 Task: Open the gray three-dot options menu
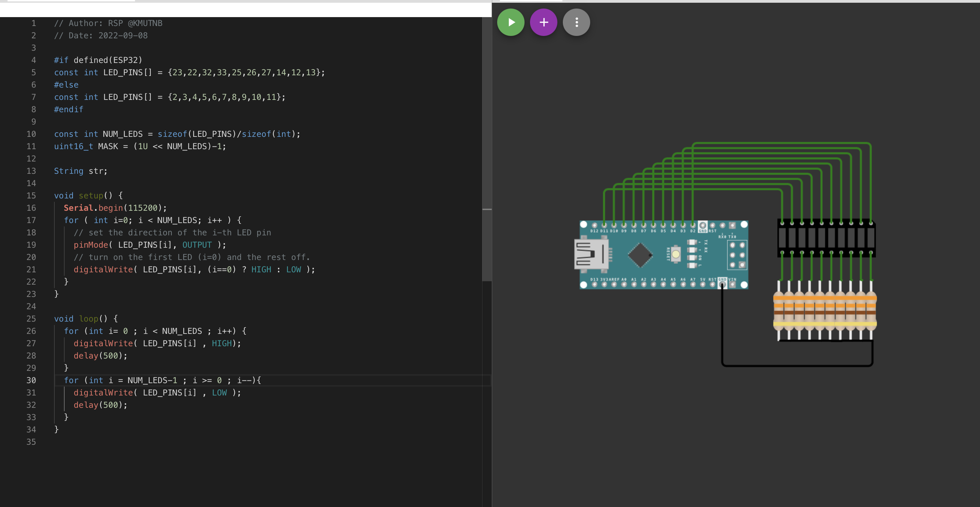(577, 23)
